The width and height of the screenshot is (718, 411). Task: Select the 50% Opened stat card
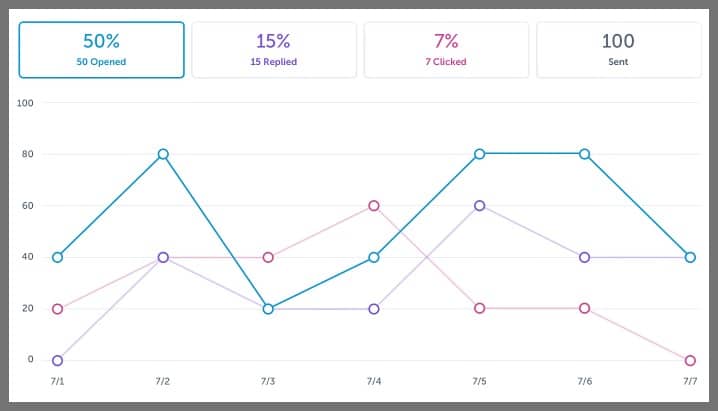pos(102,49)
